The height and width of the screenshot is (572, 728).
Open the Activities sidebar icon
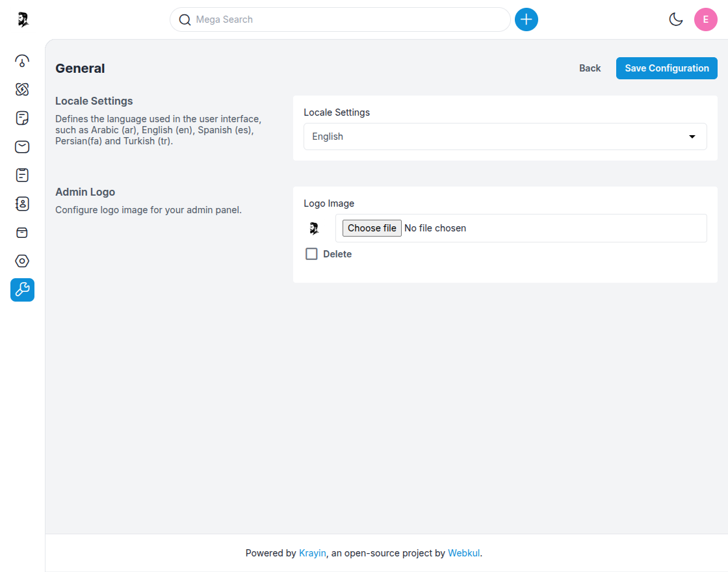click(x=22, y=175)
